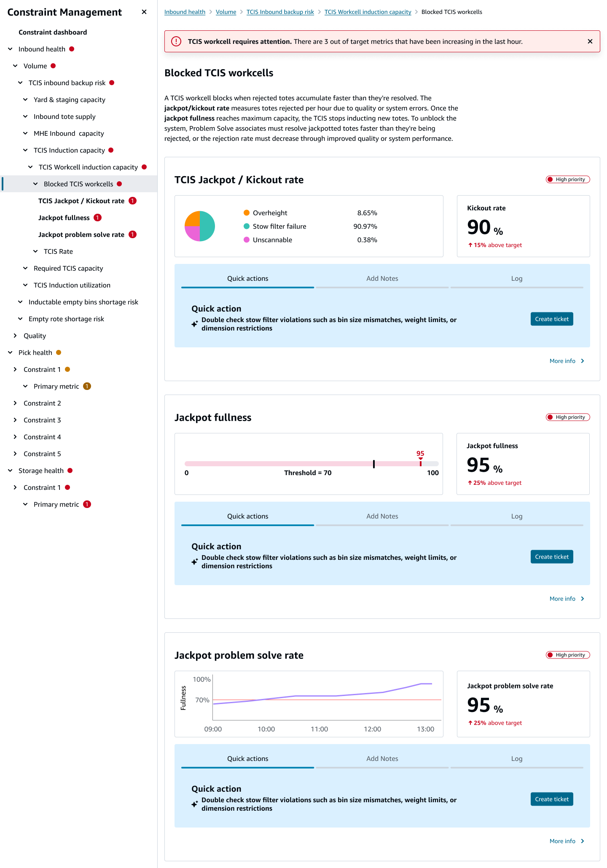Collapse the Blocked TCIS workcells node chevron
This screenshot has height=868, width=607.
(35, 184)
